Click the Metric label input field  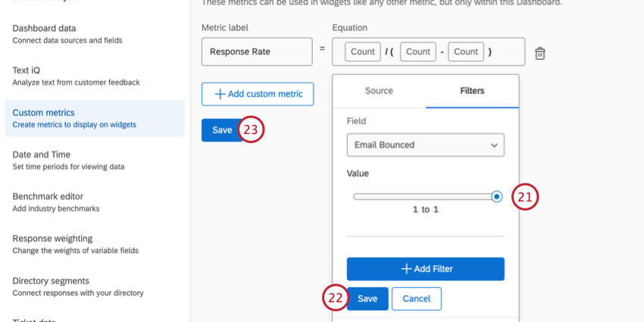(x=257, y=52)
